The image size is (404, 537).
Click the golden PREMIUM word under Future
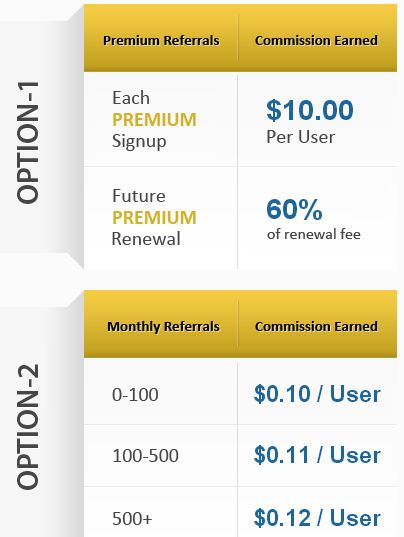154,217
